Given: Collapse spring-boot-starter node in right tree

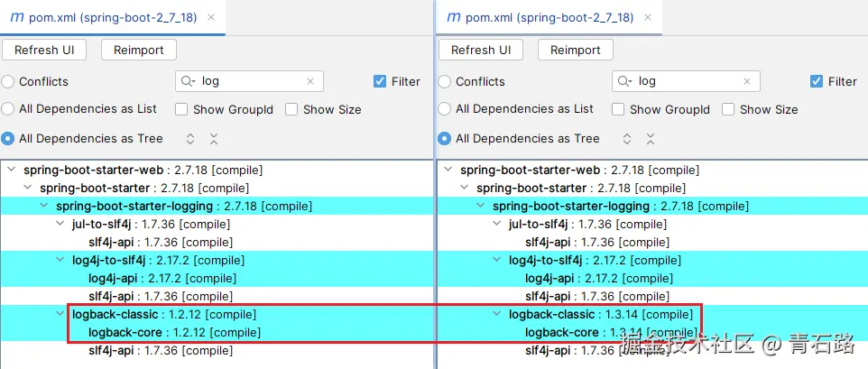Looking at the screenshot, I should (x=465, y=188).
